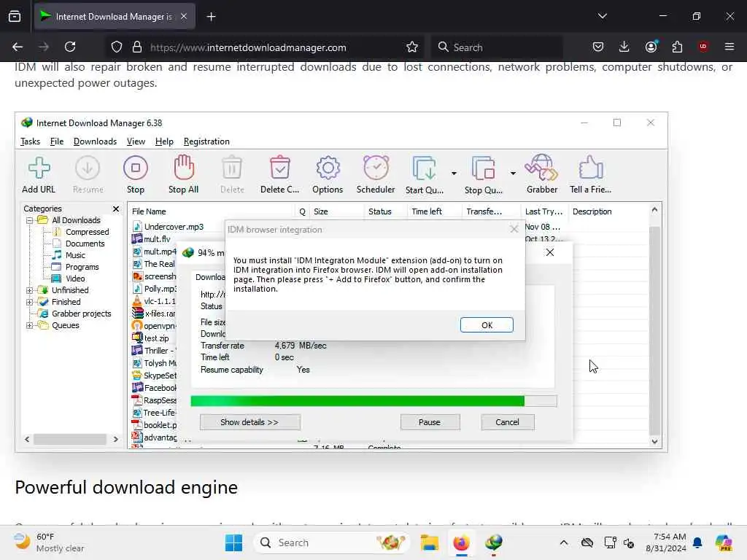The width and height of the screenshot is (747, 560).
Task: Open Firefox View icon left of the tabs
Action: tap(15, 17)
